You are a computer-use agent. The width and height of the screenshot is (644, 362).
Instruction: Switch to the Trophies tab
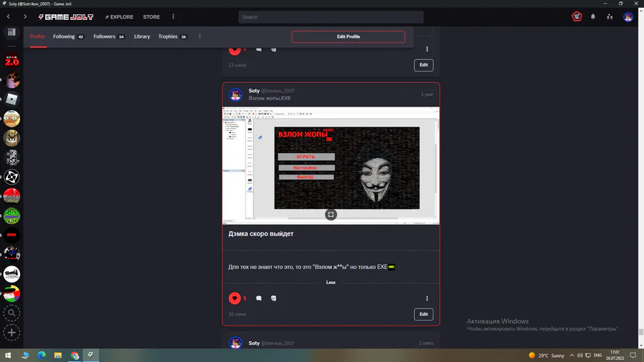click(172, 36)
